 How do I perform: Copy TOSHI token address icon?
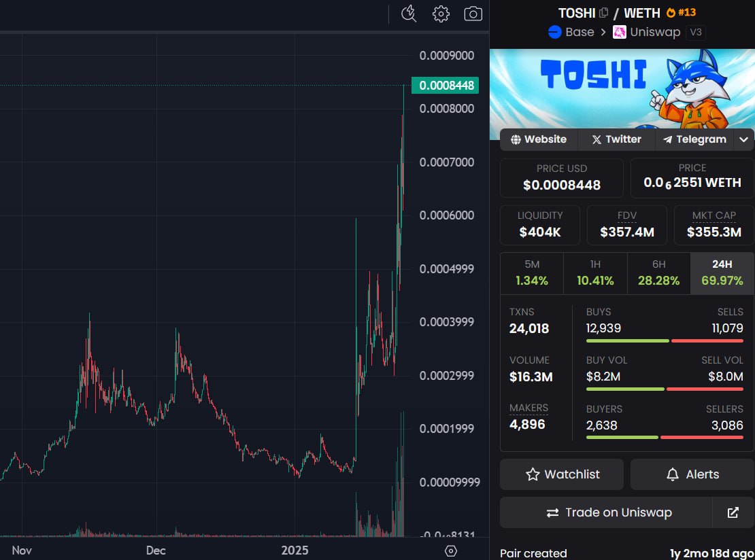pyautogui.click(x=604, y=13)
